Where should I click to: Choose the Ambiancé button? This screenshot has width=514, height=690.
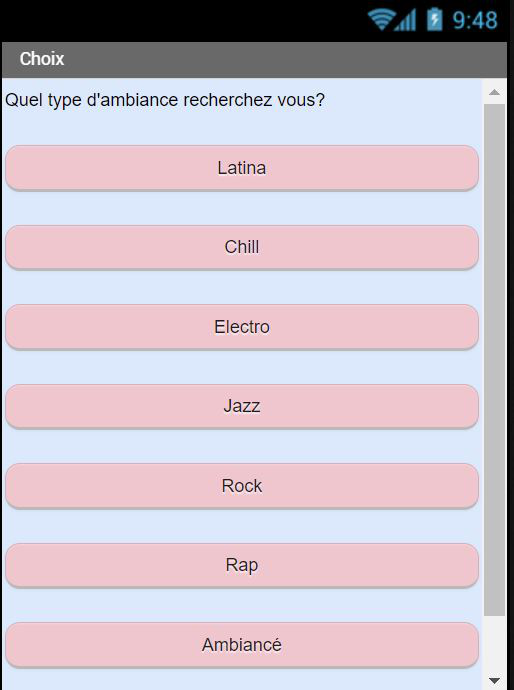[242, 645]
